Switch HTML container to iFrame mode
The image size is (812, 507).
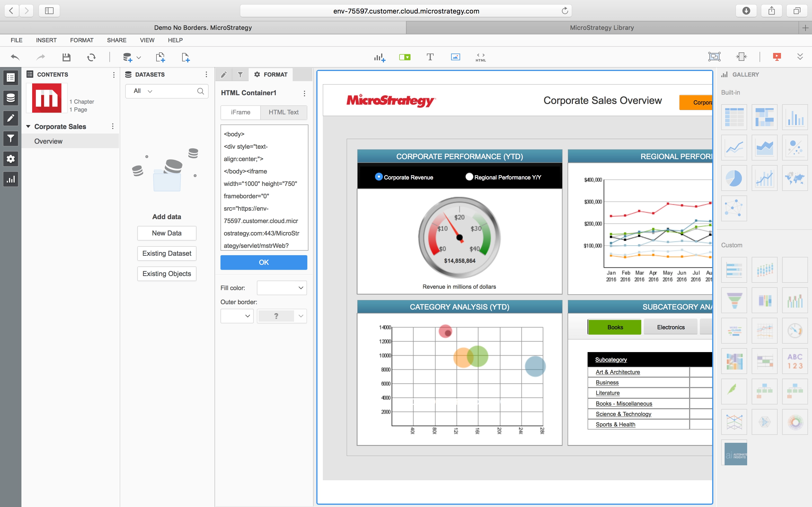(240, 112)
